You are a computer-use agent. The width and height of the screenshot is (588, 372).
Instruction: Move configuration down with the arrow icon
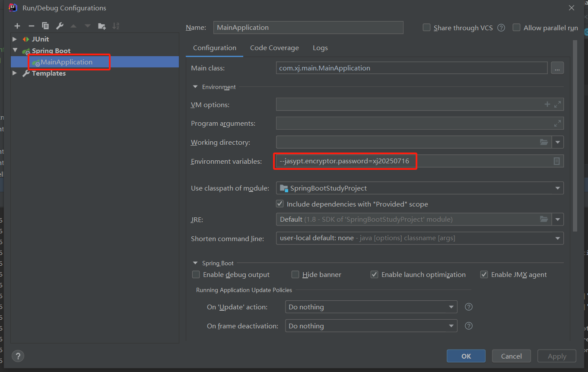[88, 26]
